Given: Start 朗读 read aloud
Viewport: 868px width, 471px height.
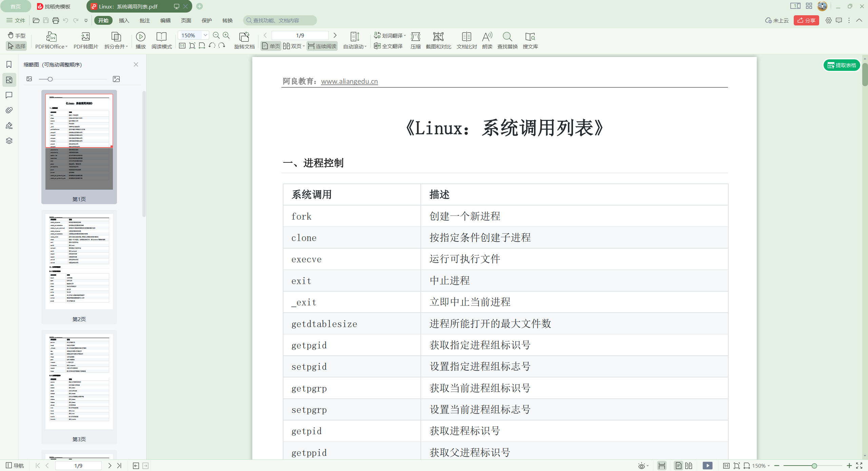Looking at the screenshot, I should click(487, 40).
